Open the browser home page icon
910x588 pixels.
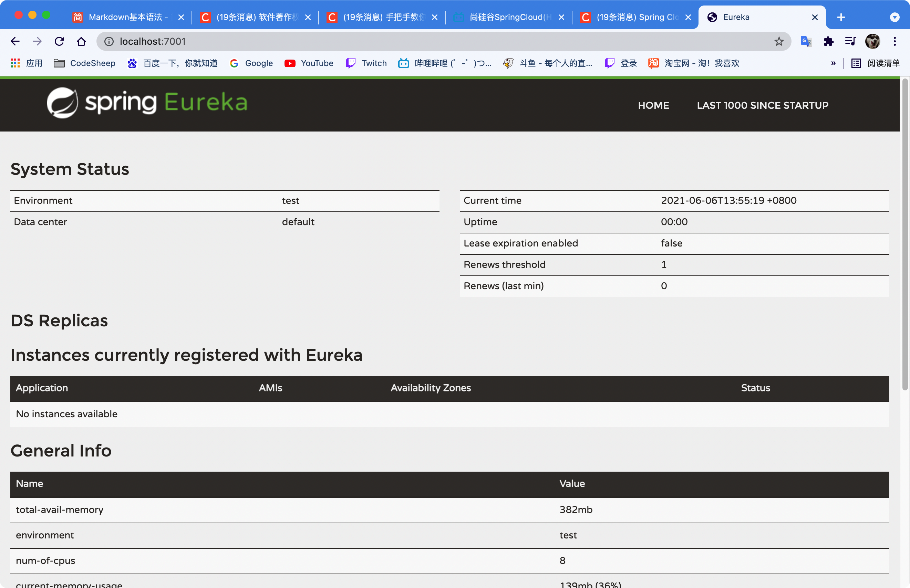point(81,41)
